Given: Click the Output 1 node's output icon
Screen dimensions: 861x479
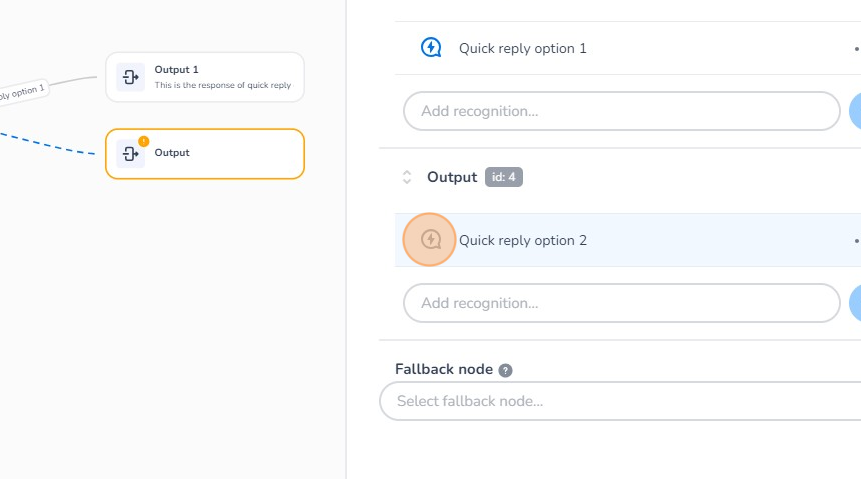Looking at the screenshot, I should (x=130, y=77).
